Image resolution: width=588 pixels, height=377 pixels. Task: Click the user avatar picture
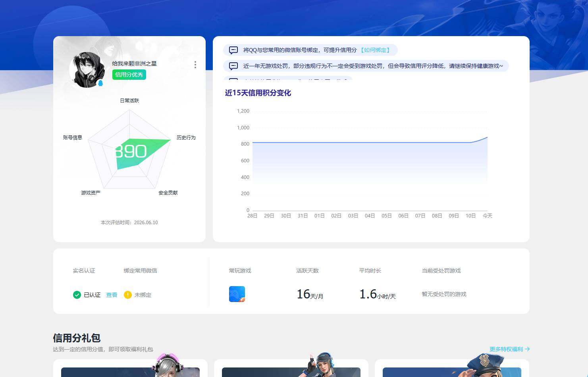point(87,69)
